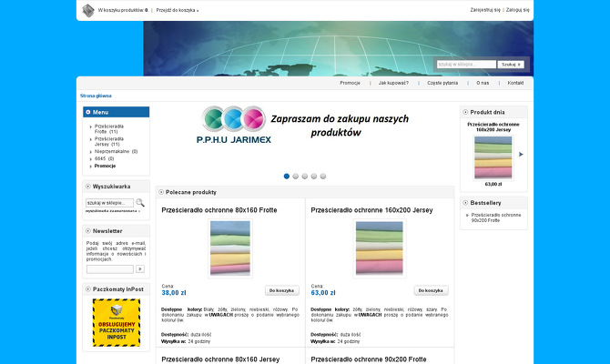610x364 pixels.
Task: Click the Menu panel header icon
Action: point(88,112)
